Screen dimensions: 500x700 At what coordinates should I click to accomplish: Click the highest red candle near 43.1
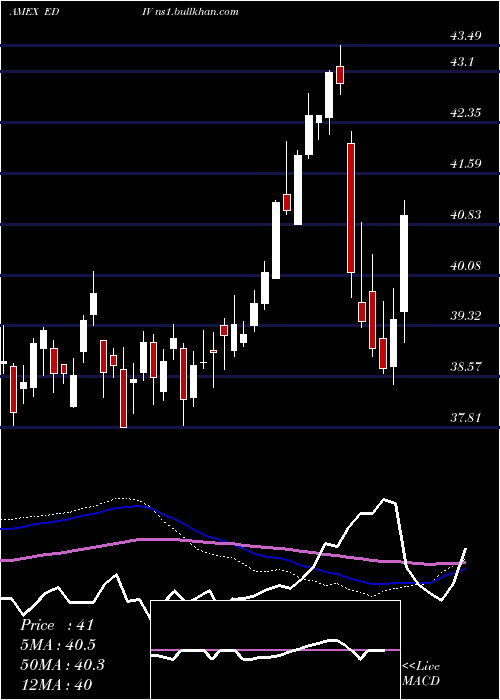pos(340,75)
